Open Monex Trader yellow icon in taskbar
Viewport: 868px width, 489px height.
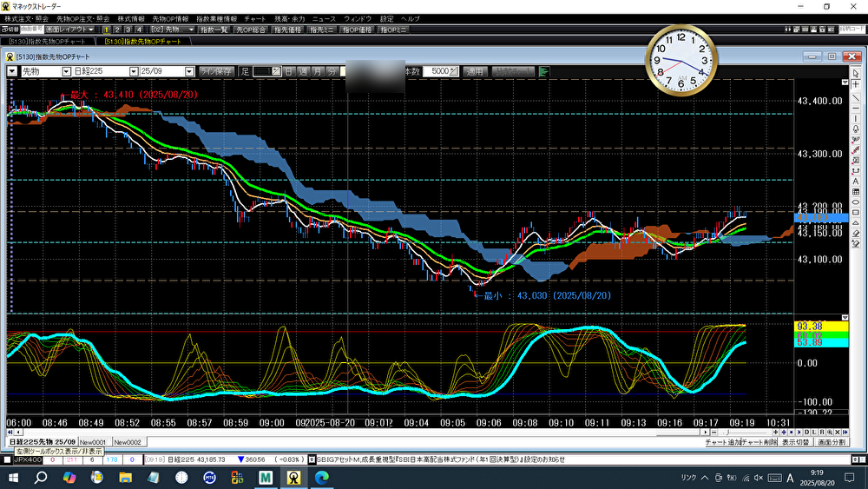[x=293, y=477]
